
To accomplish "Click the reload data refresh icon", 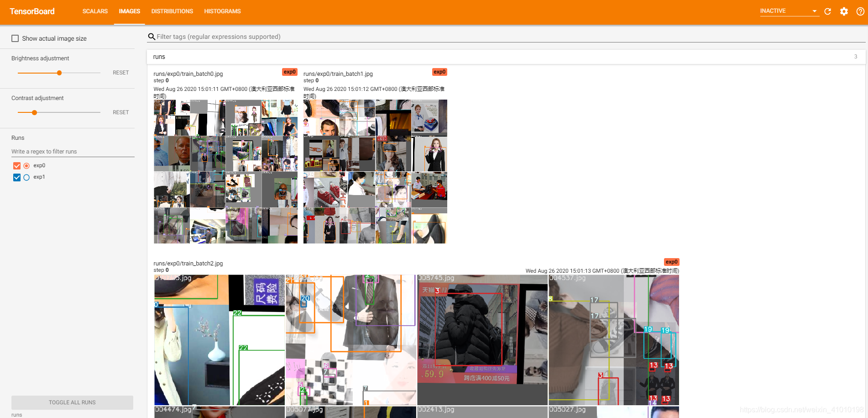I will tap(827, 11).
